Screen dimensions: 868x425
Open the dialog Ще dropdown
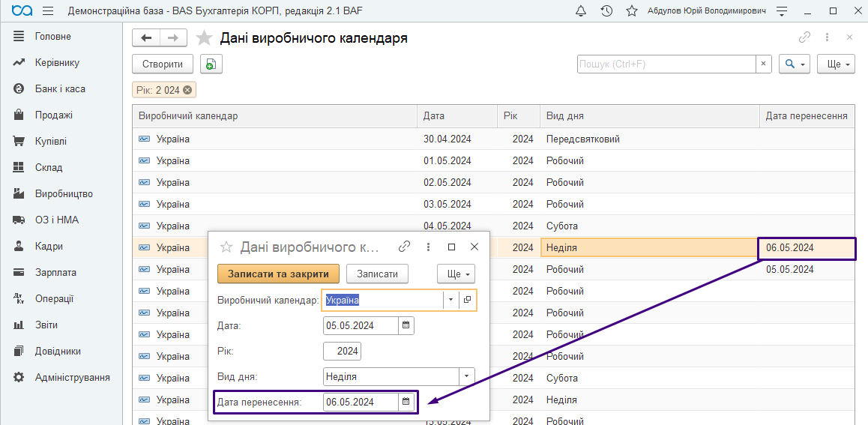click(456, 274)
